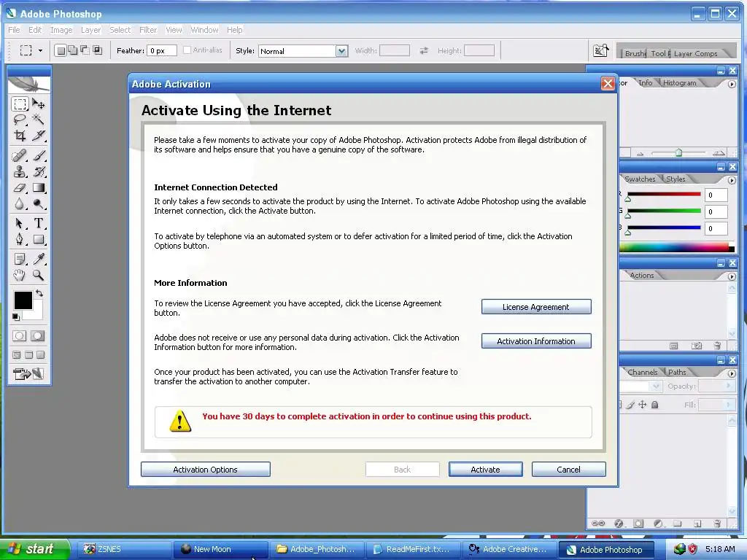Open Channels panel flyout menu
The image size is (747, 560).
click(732, 373)
